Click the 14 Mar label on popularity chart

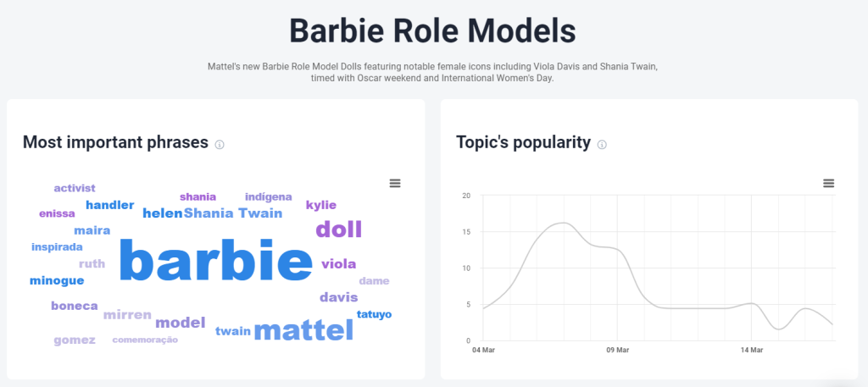[x=752, y=350]
